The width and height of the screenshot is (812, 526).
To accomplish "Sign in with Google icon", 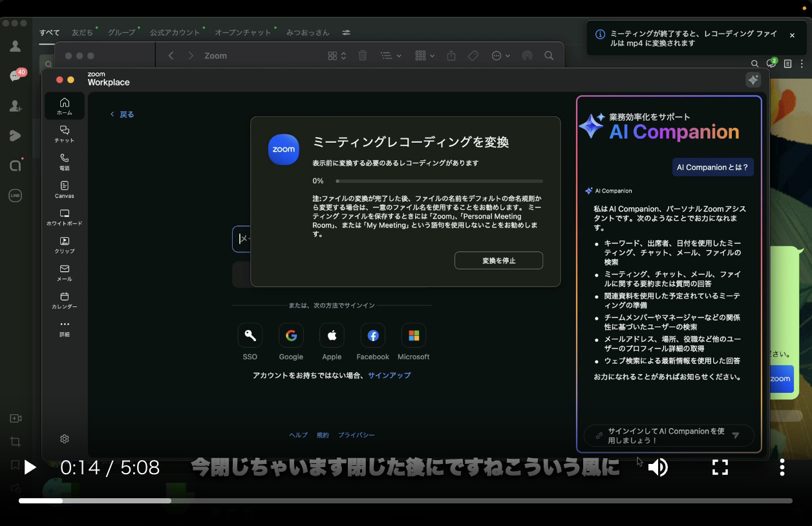I will [x=291, y=335].
